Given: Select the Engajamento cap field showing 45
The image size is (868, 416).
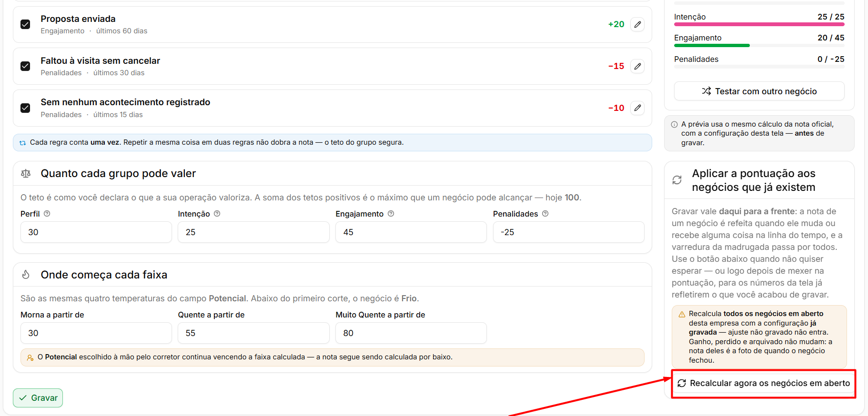Looking at the screenshot, I should (411, 232).
